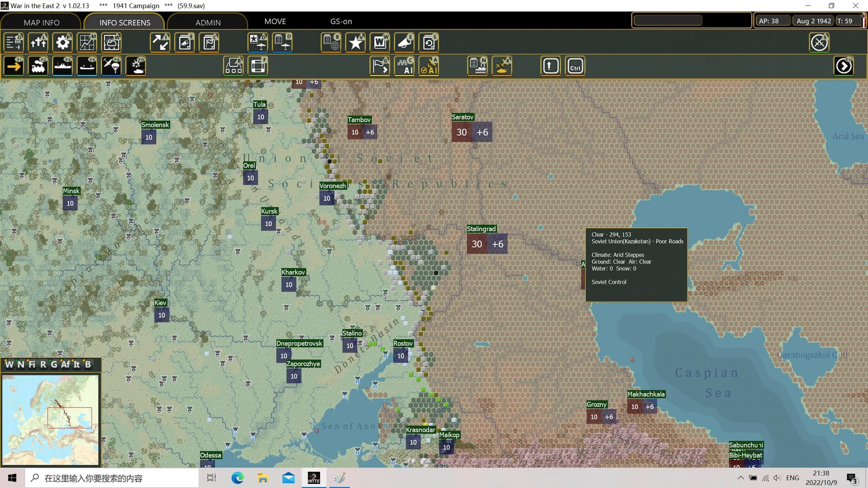Select rail move mode train icon
The image size is (868, 488).
[38, 66]
